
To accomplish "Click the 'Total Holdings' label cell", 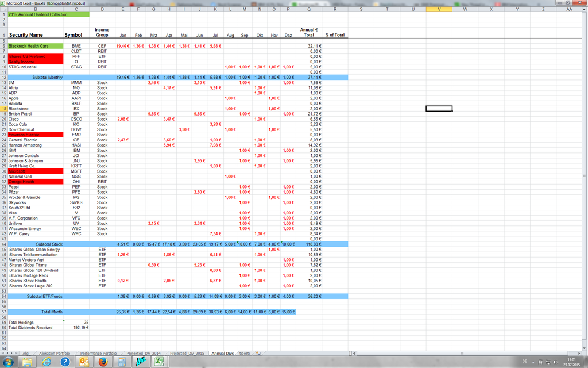I will (36, 322).
